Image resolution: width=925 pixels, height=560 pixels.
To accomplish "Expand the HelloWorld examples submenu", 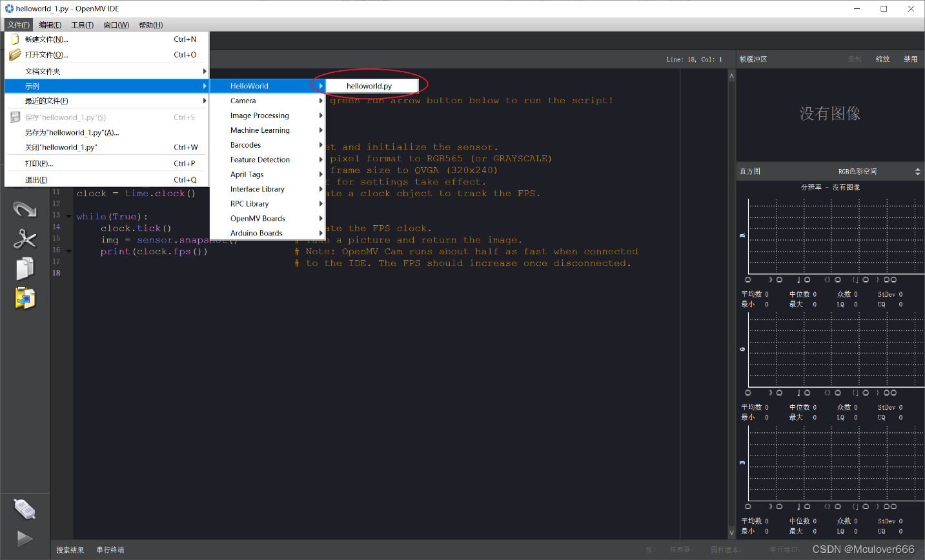I will [267, 86].
